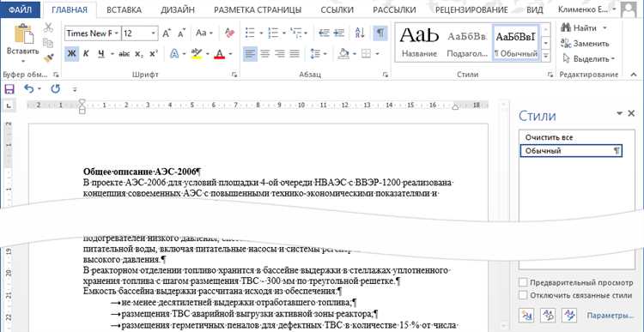Toggle Italic (К) formatting
The width and height of the screenshot is (644, 332).
(86, 54)
